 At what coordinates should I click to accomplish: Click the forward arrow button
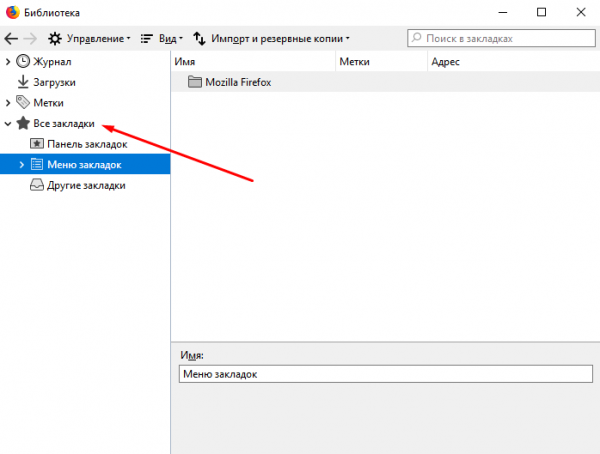[x=30, y=38]
